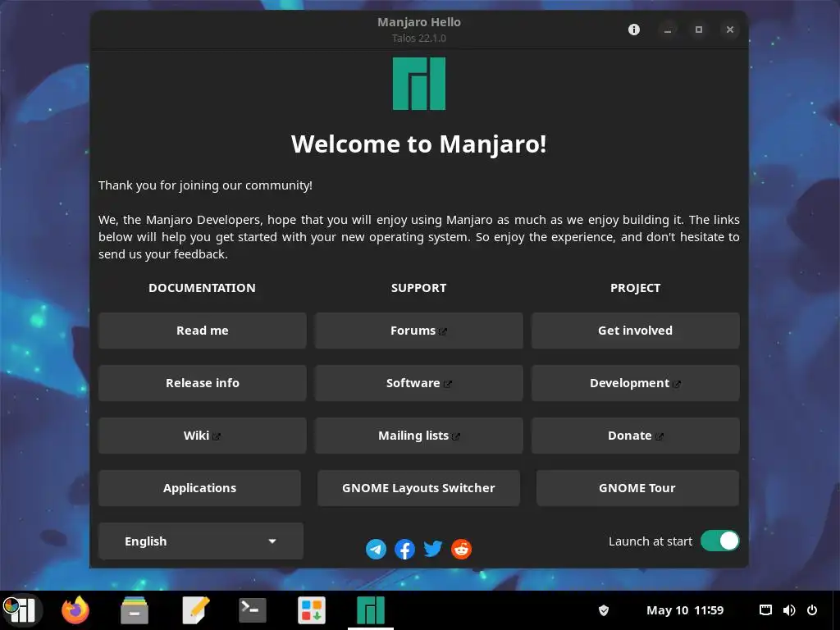Viewport: 840px width, 630px height.
Task: Select the Manjaro Hello dock icon
Action: point(371,610)
